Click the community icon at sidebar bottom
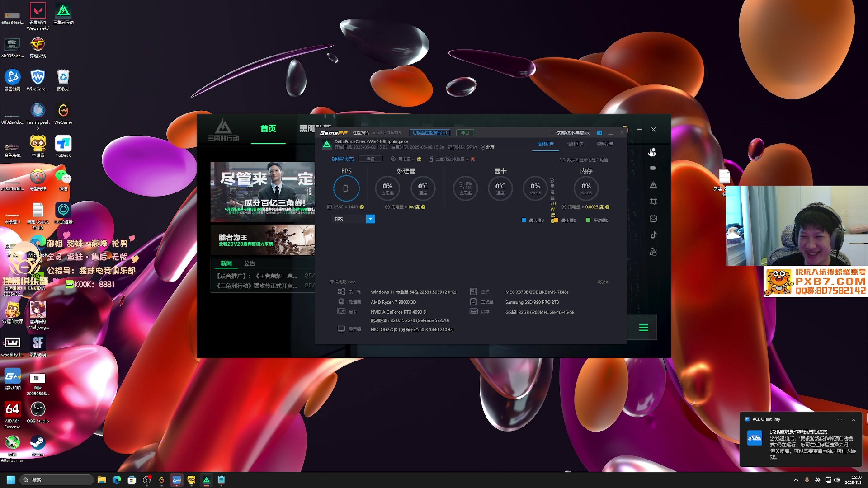Viewport: 868px width, 488px height. [653, 252]
